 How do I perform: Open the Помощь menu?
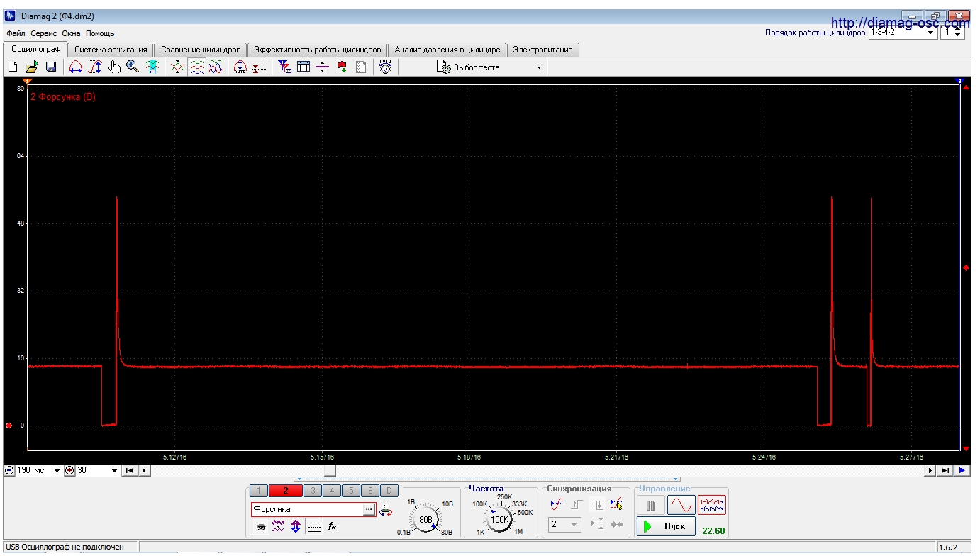(100, 33)
